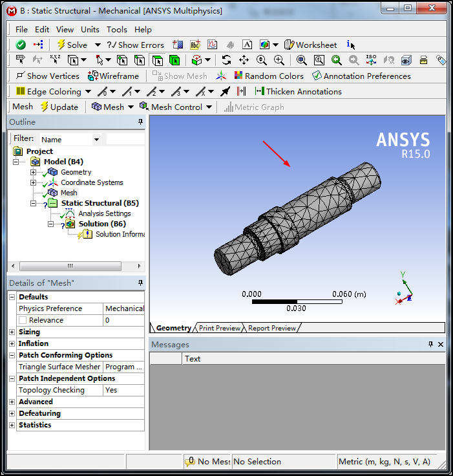This screenshot has width=453, height=476.
Task: Activate the Pan view tool
Action: click(244, 60)
